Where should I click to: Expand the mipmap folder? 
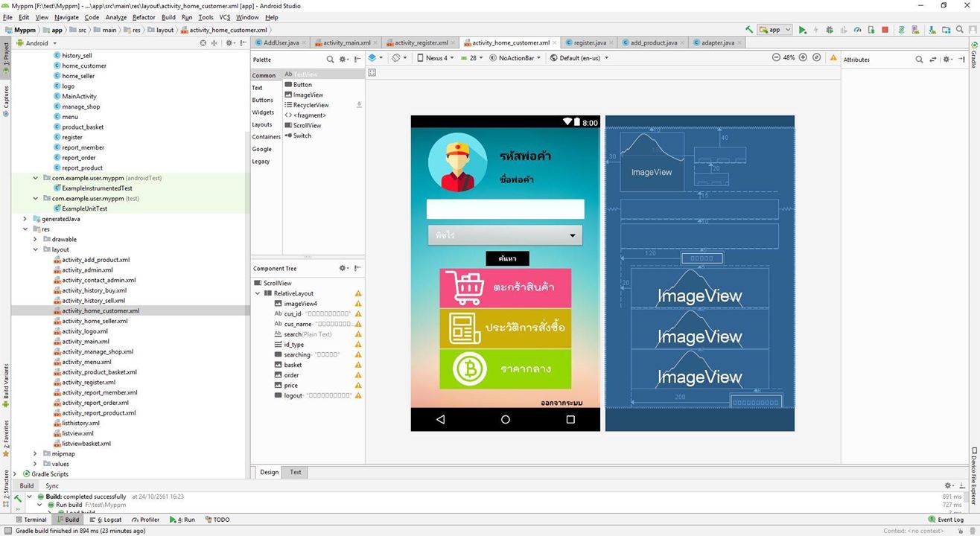click(35, 453)
